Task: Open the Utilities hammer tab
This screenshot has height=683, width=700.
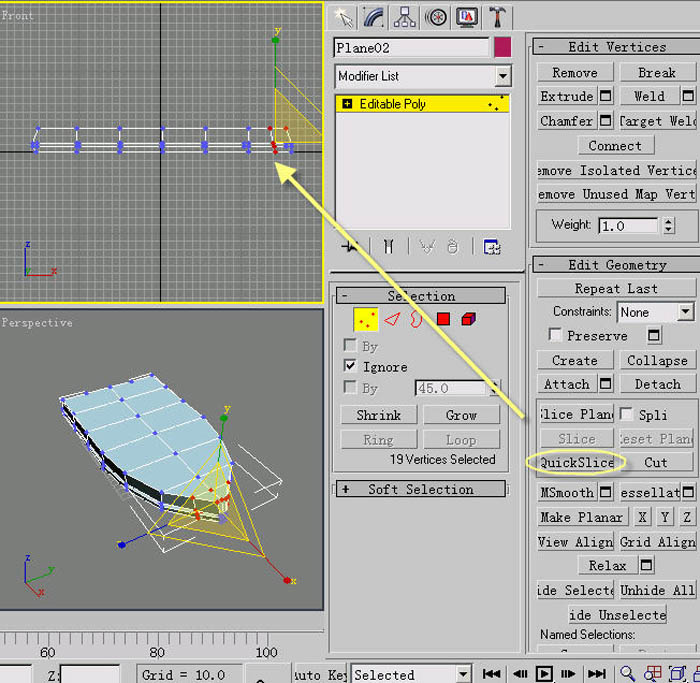Action: click(497, 18)
